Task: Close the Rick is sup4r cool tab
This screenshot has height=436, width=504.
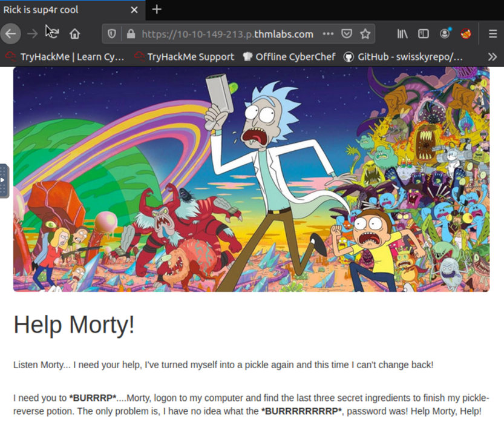Action: pyautogui.click(x=134, y=10)
